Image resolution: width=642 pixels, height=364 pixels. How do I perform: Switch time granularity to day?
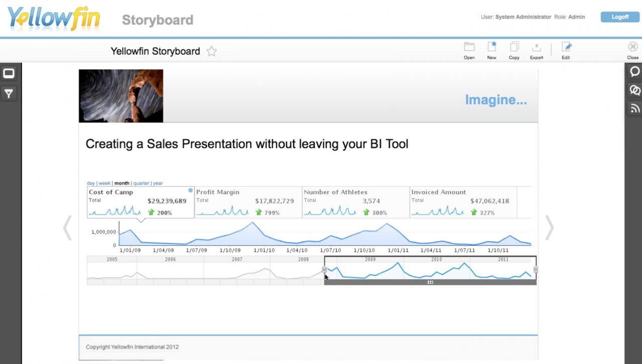tap(90, 184)
